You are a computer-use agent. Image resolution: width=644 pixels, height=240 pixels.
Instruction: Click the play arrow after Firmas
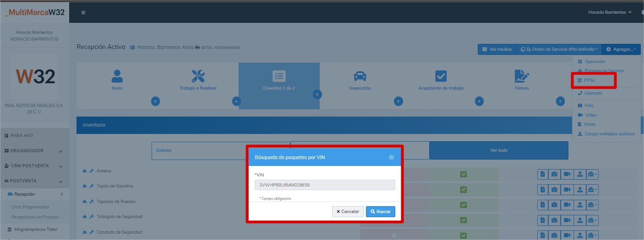(x=560, y=101)
